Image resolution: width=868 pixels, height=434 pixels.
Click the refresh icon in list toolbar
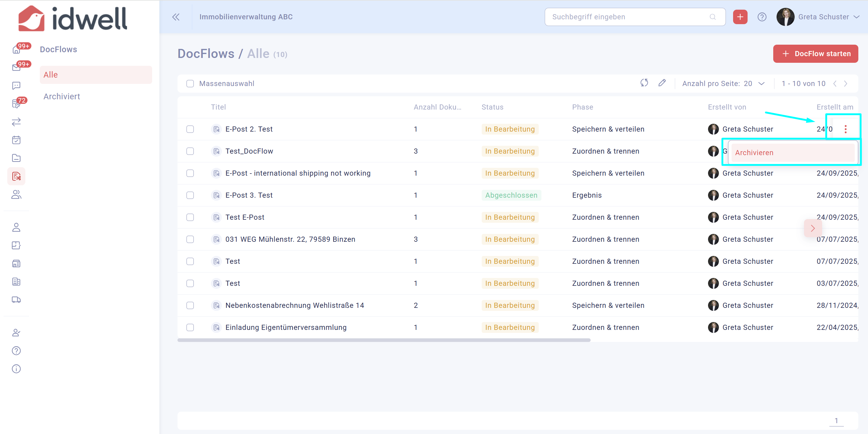644,83
